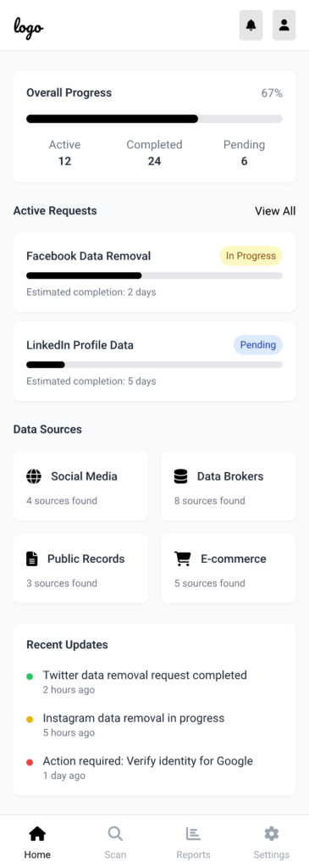Click the Overall Progress bar
Viewport: 309px width, 868px height.
pyautogui.click(x=154, y=119)
